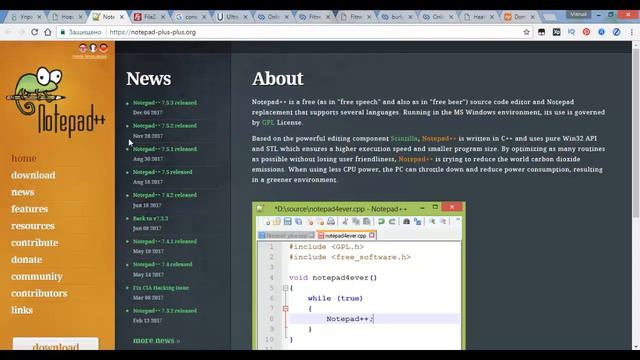Image resolution: width=640 pixels, height=360 pixels.
Task: Click the red Pinterest extension icon
Action: 586,32
